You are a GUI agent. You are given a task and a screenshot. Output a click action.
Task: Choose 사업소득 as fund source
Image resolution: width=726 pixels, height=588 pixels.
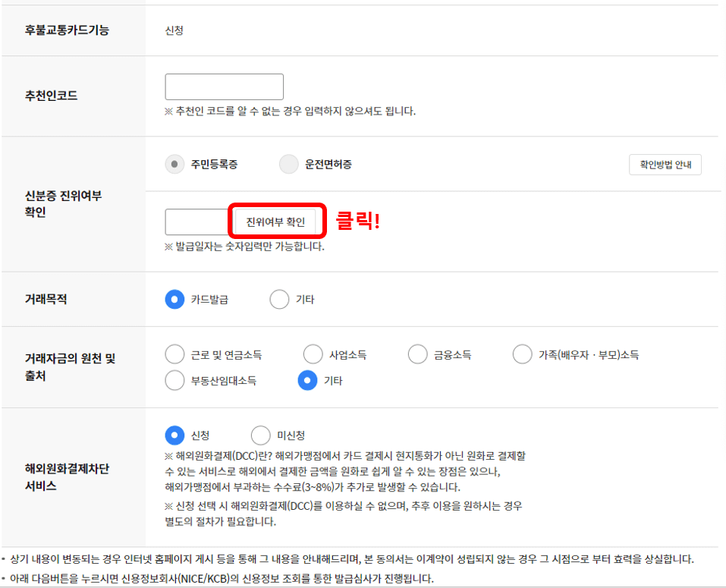click(x=313, y=354)
